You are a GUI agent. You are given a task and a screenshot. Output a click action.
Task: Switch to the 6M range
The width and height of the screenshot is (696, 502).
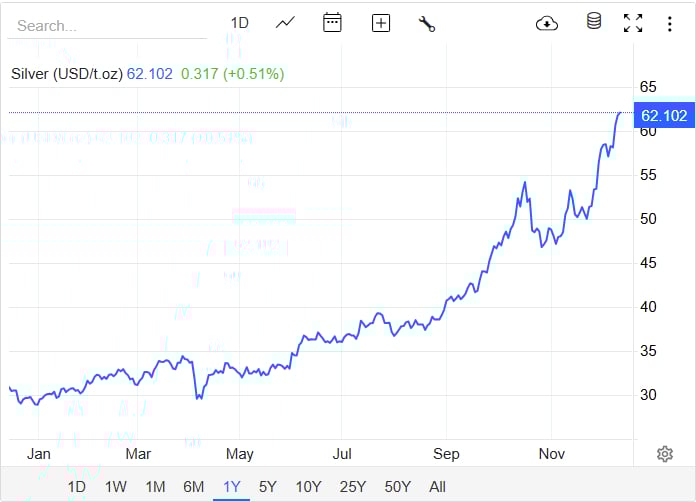193,487
